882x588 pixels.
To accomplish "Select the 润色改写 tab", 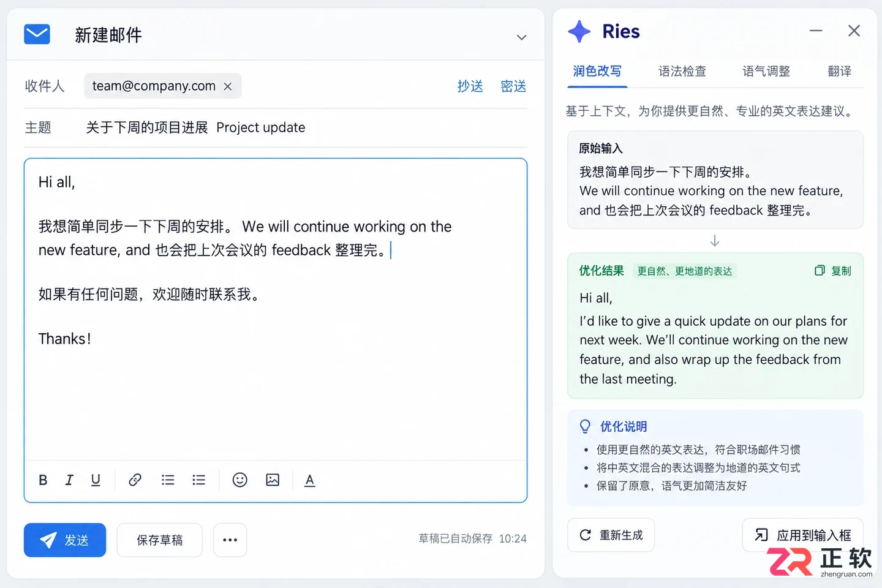I will [x=597, y=71].
